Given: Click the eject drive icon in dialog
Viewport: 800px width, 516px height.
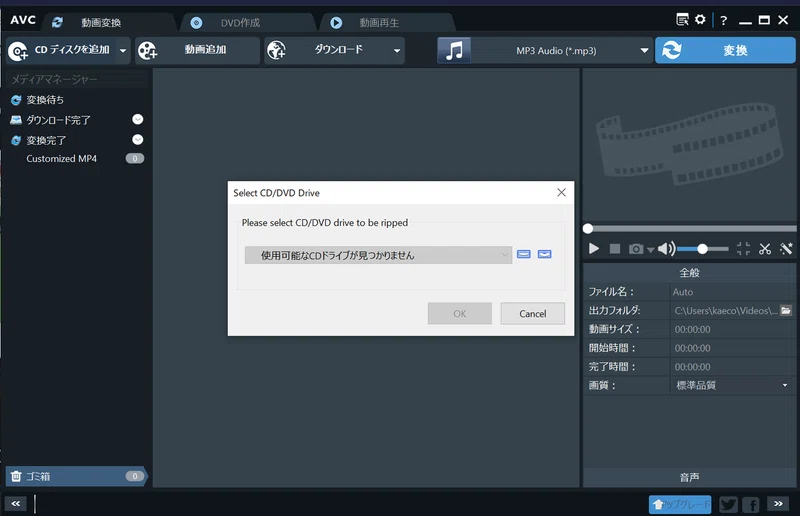Looking at the screenshot, I should [x=523, y=254].
